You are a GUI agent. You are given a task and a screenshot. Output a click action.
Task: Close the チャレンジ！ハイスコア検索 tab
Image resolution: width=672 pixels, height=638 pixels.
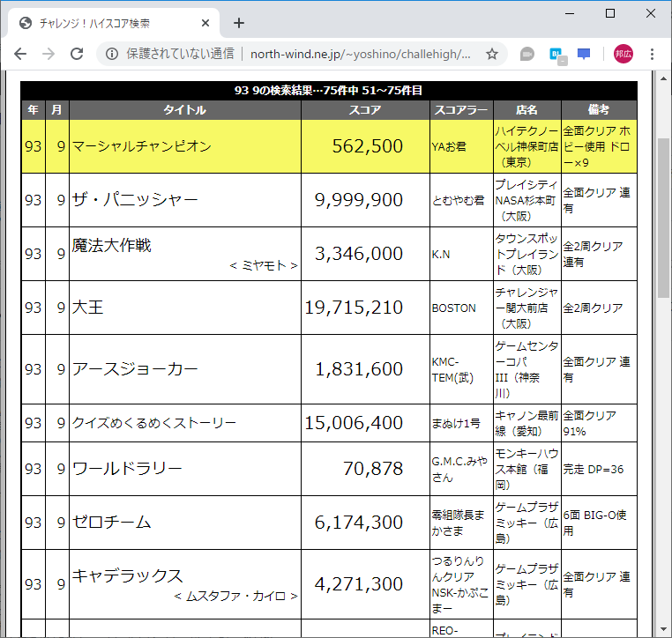(205, 23)
